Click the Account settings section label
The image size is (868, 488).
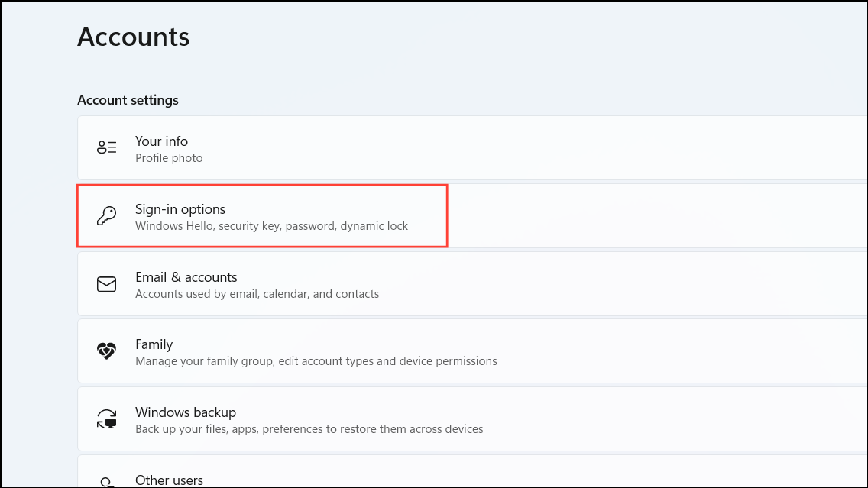[128, 100]
